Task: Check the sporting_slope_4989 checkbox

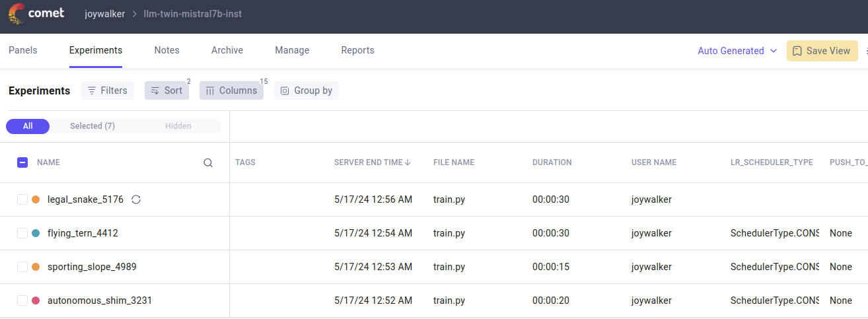Action: [x=22, y=267]
